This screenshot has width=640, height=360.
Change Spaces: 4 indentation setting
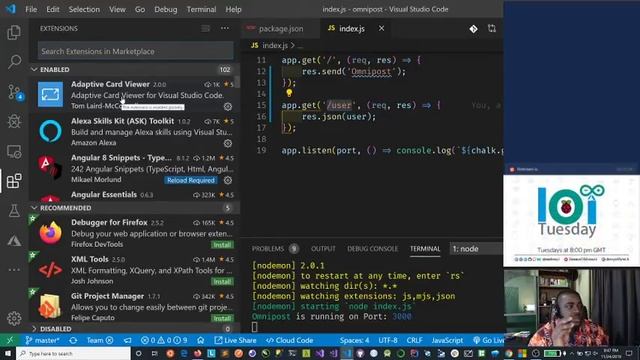pos(354,340)
